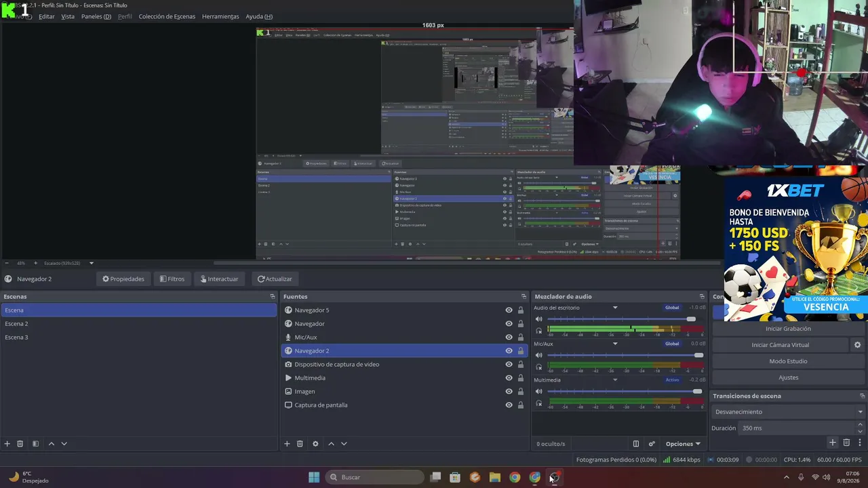Start recording with Iniciar Grabación
This screenshot has width=868, height=488.
(x=788, y=329)
